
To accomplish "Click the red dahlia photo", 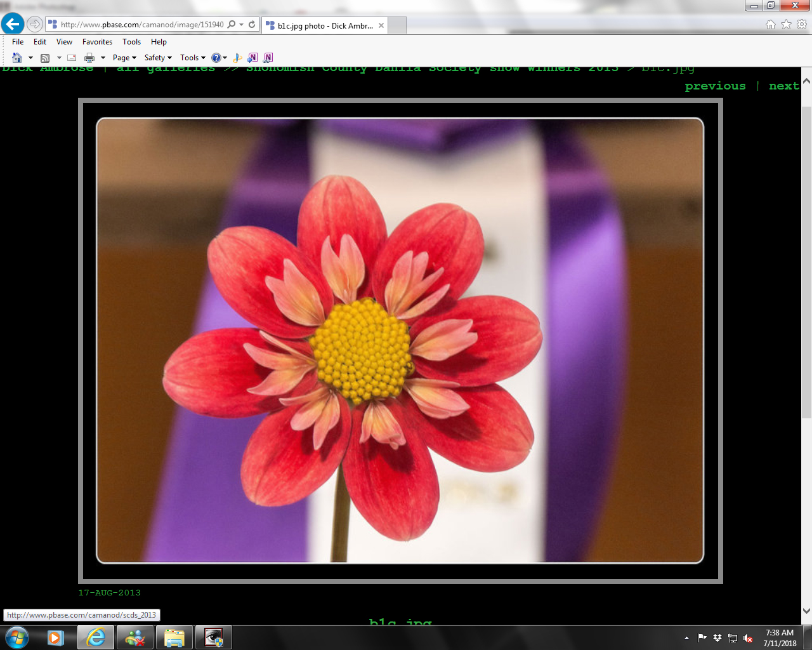I will [400, 340].
